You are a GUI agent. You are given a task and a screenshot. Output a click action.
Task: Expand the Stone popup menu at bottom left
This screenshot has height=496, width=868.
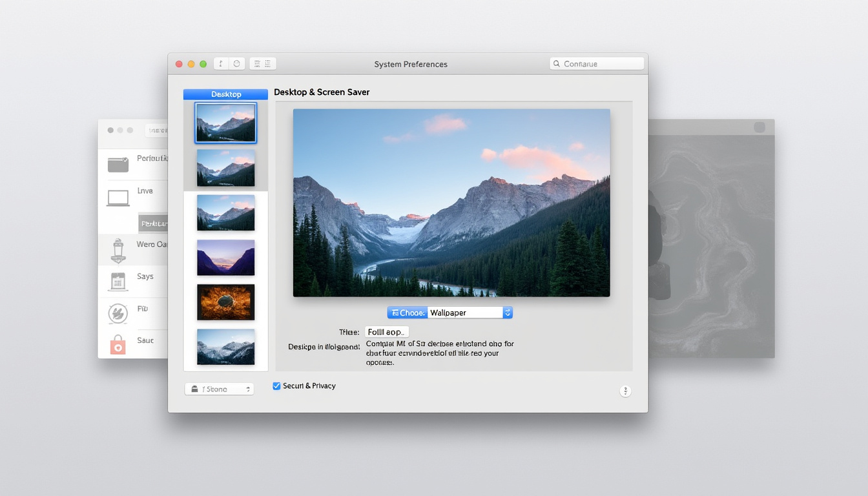tap(219, 389)
